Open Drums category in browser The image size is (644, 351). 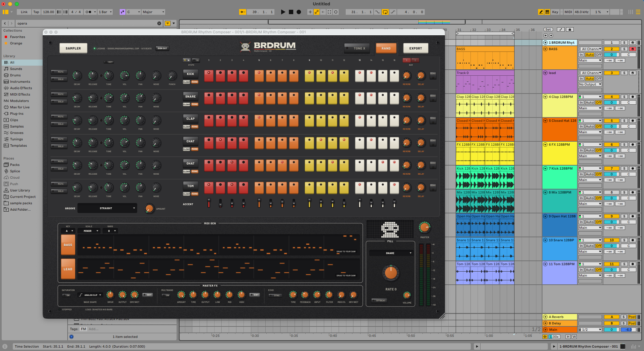click(x=15, y=75)
